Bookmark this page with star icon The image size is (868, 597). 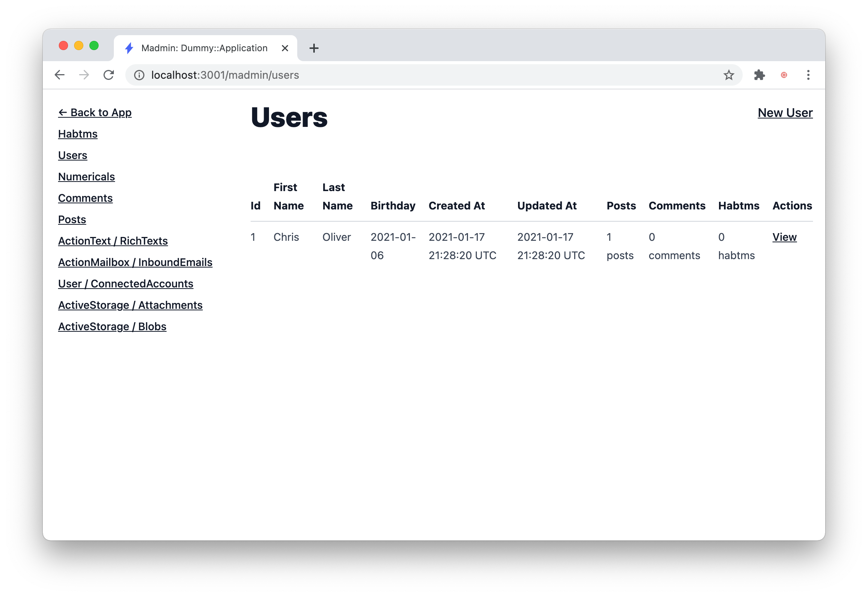tap(729, 75)
